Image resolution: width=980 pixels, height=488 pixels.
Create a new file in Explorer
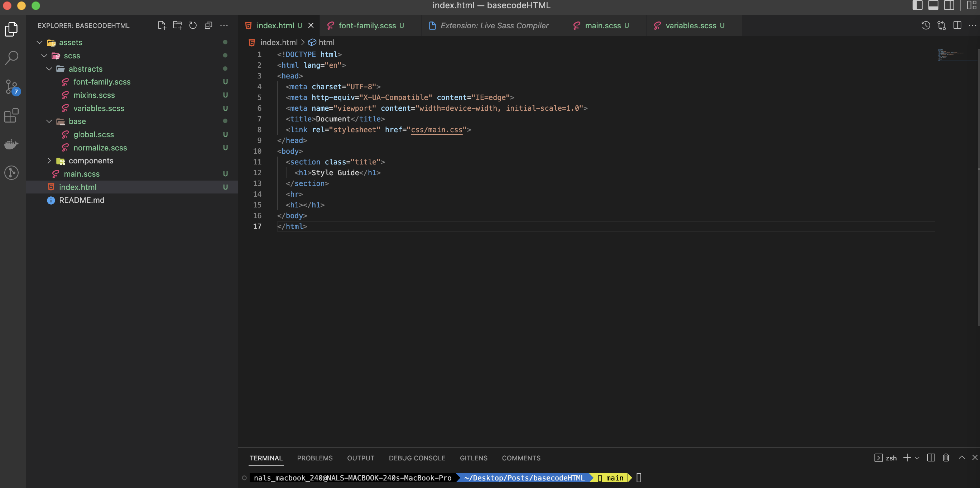tap(162, 25)
